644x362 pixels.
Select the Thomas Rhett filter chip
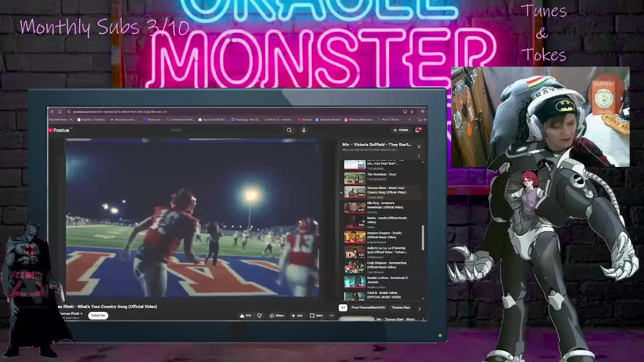401,308
